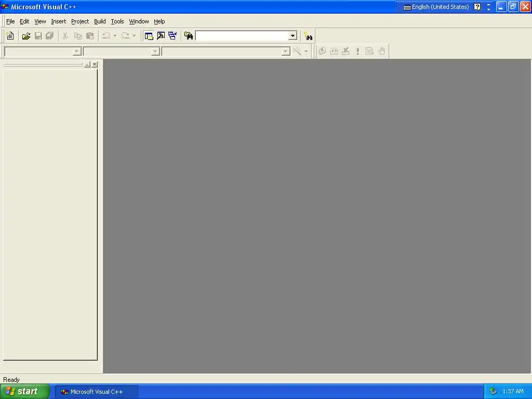Open the Window menu

139,21
